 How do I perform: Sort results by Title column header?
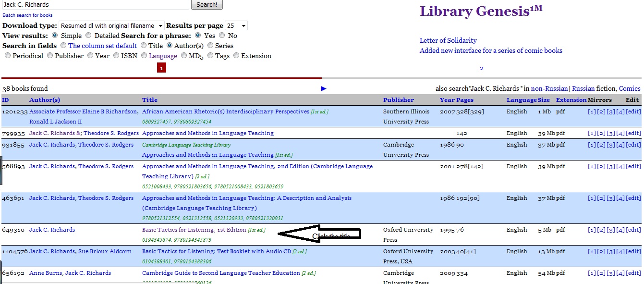click(x=150, y=100)
